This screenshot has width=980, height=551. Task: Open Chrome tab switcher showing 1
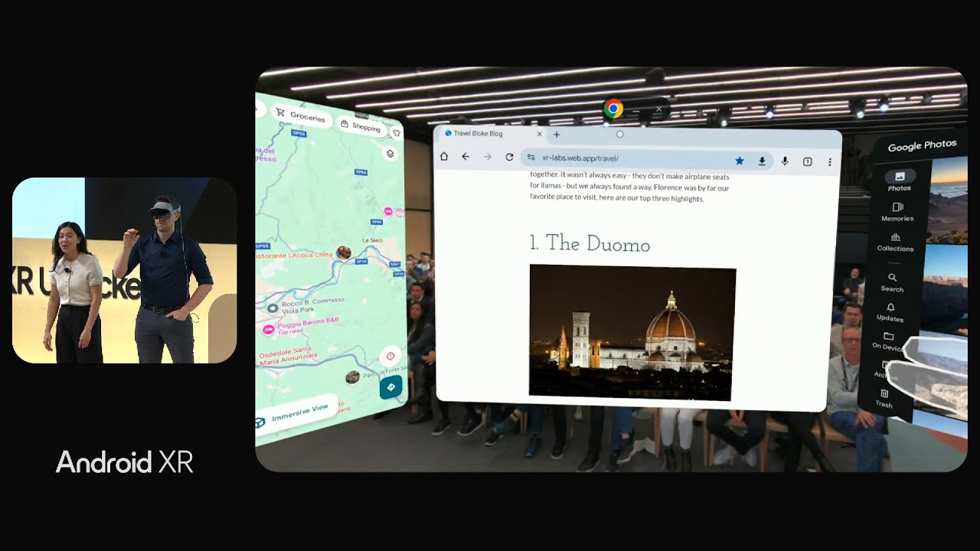point(807,161)
